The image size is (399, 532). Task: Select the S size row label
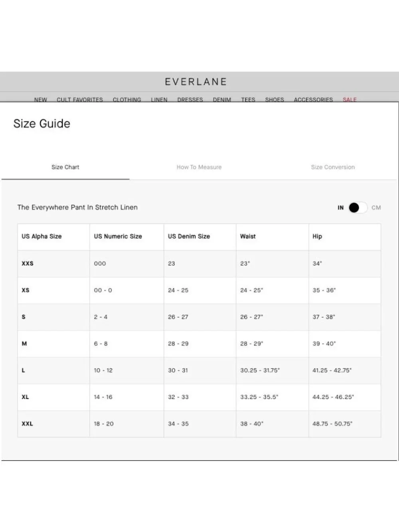(x=24, y=317)
